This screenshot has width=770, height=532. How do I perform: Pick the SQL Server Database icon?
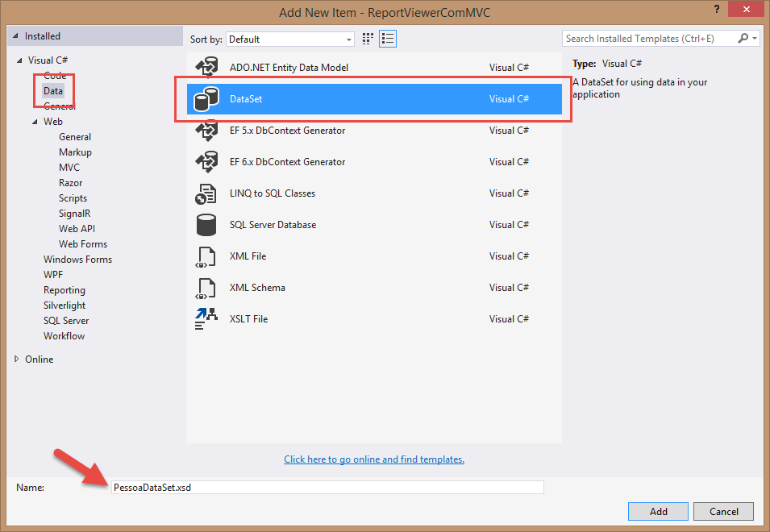point(206,225)
